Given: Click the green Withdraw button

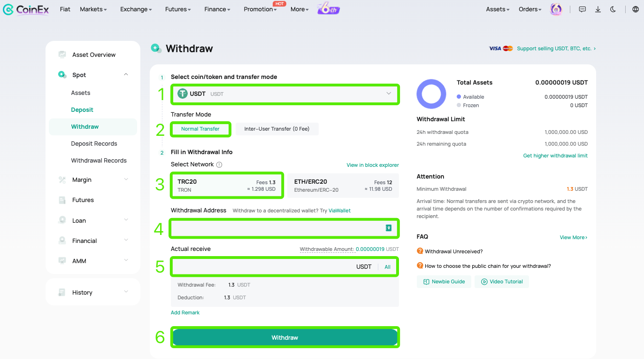Looking at the screenshot, I should (x=285, y=337).
